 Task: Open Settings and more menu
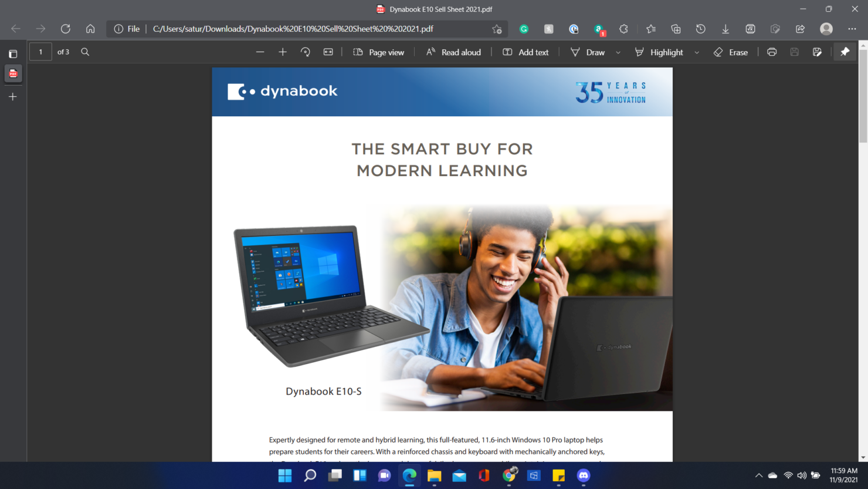[852, 29]
